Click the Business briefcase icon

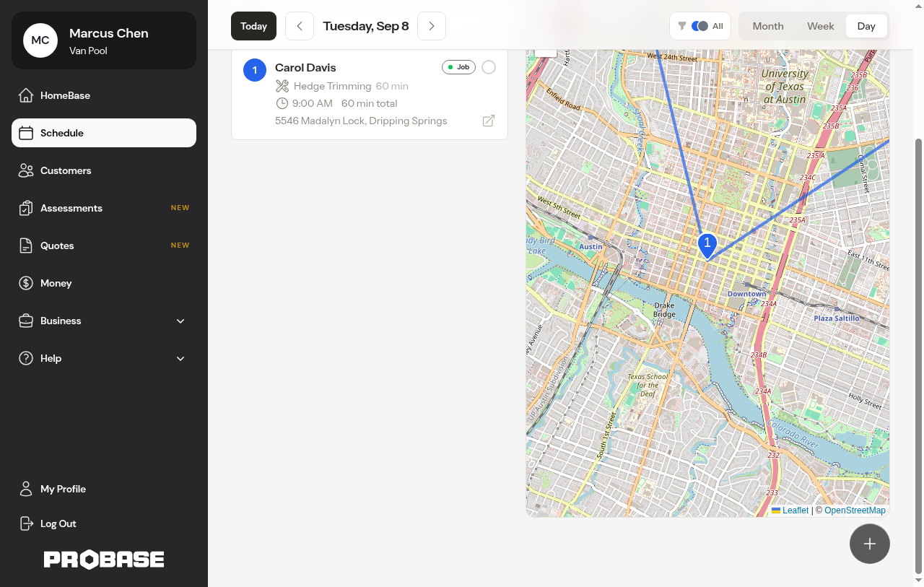(x=26, y=321)
